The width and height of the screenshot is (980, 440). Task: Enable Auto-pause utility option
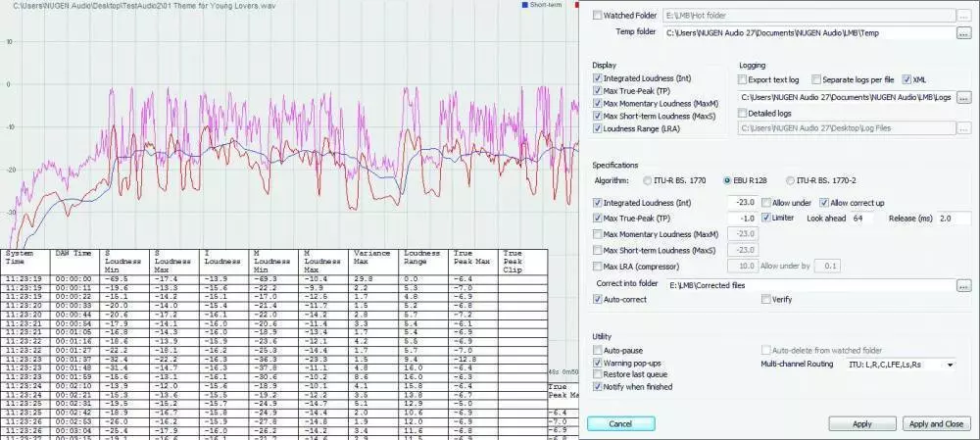click(x=598, y=351)
